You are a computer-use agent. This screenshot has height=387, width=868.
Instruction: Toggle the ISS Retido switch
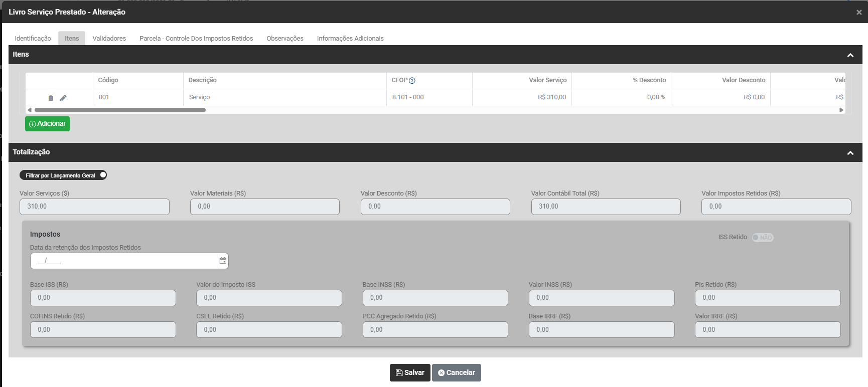click(x=762, y=238)
